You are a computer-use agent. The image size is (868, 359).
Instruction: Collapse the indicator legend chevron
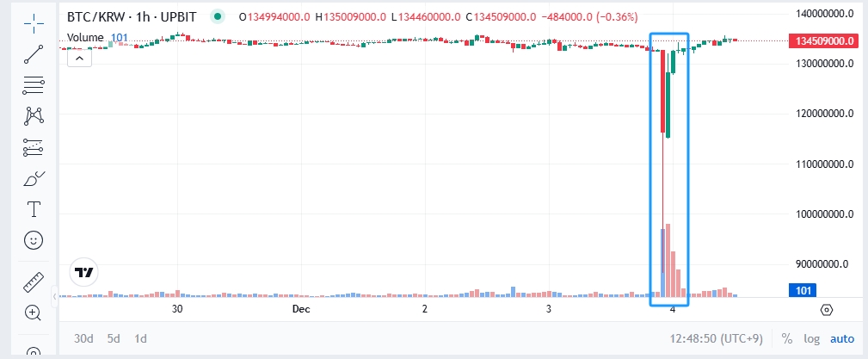(x=77, y=58)
